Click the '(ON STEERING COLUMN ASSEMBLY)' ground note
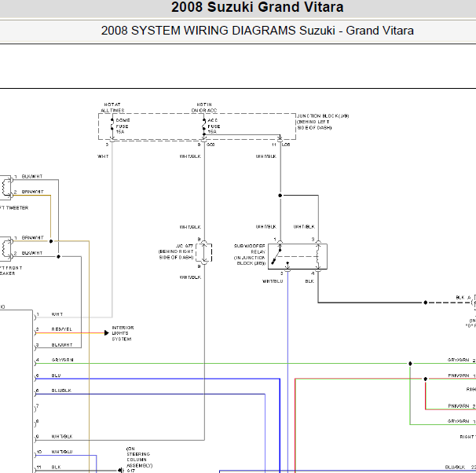This screenshot has height=473, width=476. [x=139, y=457]
